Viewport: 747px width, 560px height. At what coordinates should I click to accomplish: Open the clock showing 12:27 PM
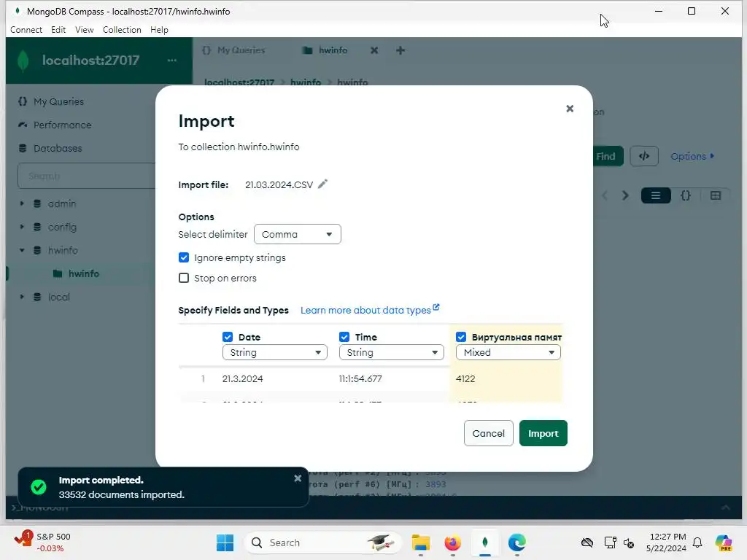coord(667,542)
